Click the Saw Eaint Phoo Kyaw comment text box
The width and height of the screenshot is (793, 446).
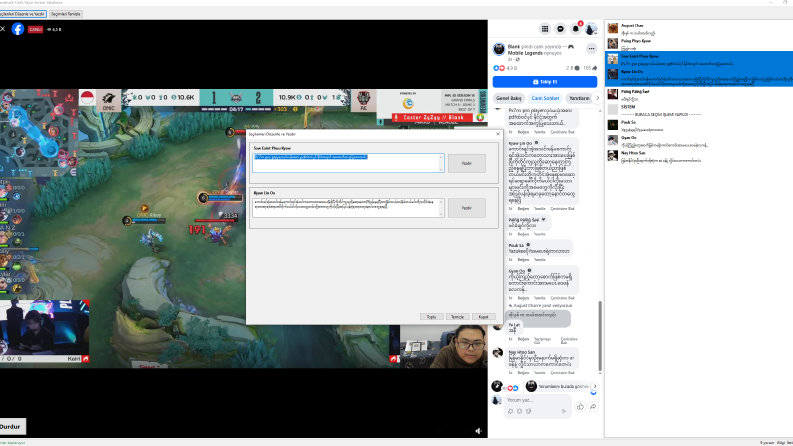348,163
